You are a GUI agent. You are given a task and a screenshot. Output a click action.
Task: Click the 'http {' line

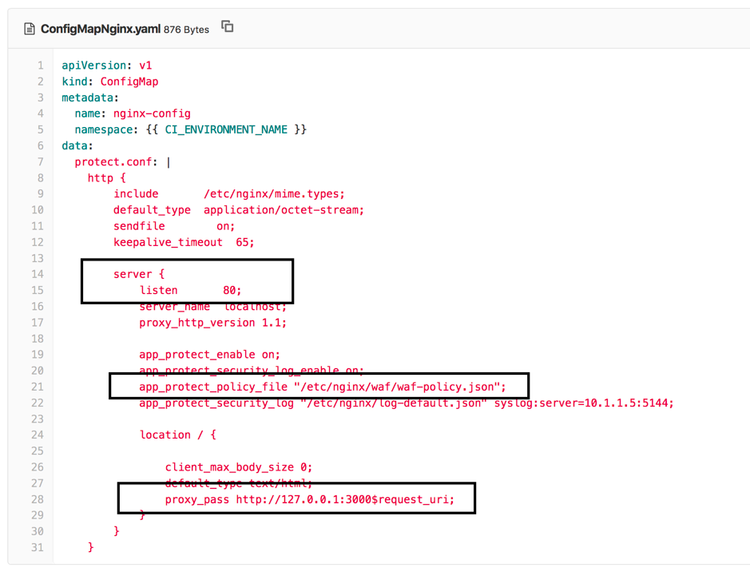click(107, 178)
